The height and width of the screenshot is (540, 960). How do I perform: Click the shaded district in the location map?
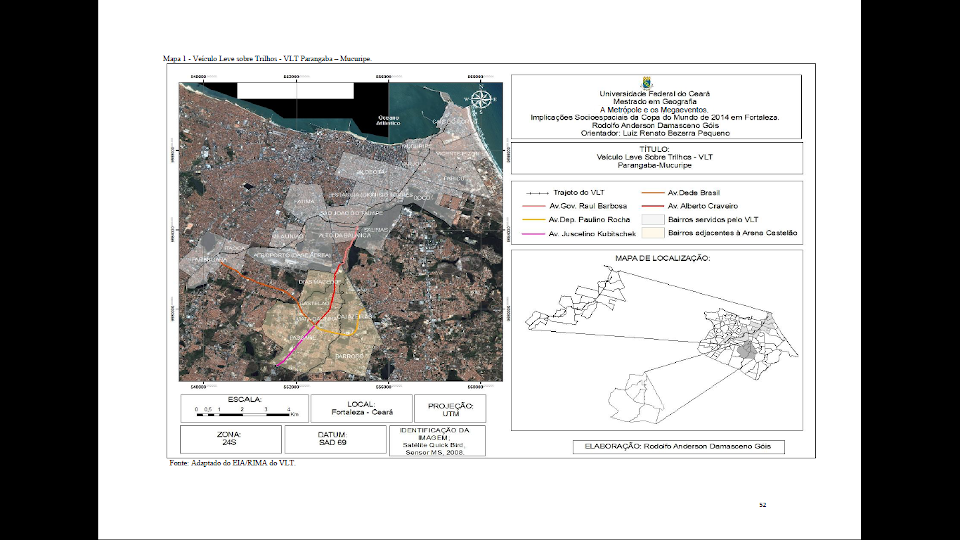[x=746, y=351]
